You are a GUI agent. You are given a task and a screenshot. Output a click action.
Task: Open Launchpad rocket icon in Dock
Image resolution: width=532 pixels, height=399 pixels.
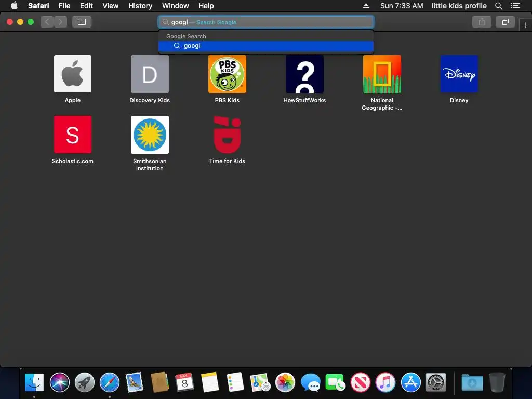click(x=85, y=382)
